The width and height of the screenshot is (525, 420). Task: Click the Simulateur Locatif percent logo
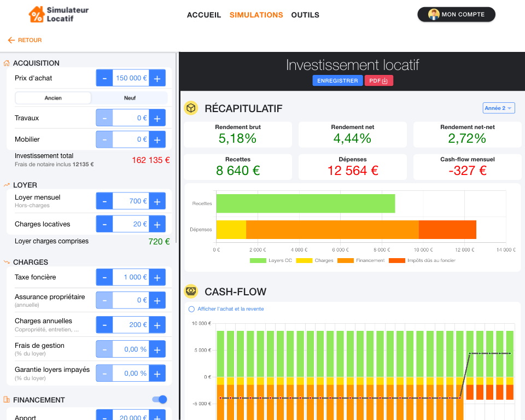[36, 14]
